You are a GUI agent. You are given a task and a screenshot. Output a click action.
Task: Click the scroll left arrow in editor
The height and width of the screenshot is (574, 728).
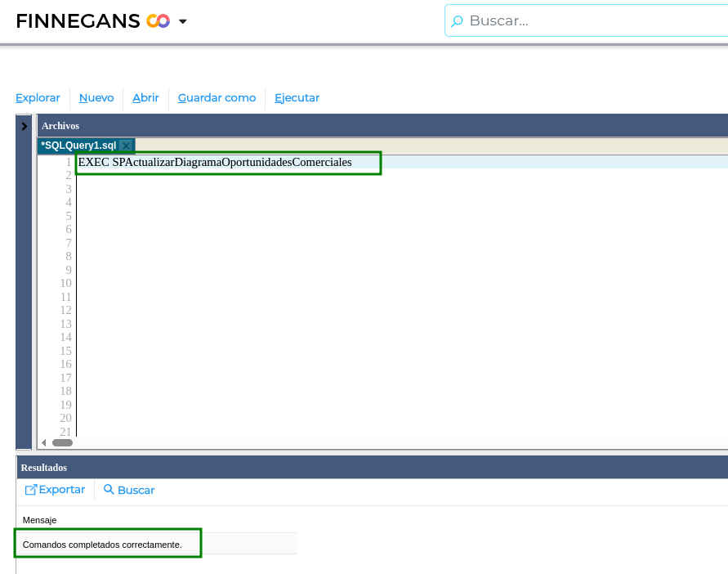pyautogui.click(x=44, y=443)
